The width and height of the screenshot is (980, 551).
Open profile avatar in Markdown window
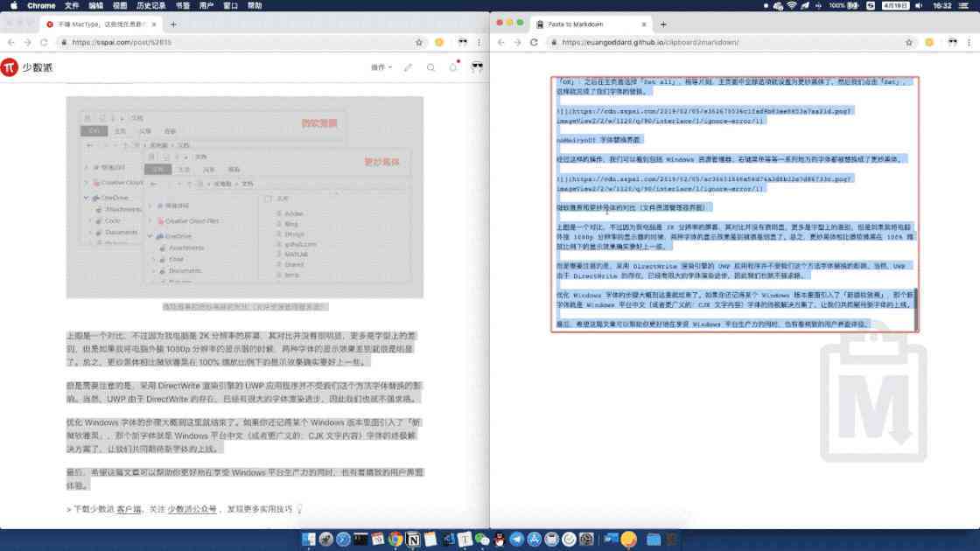point(953,43)
